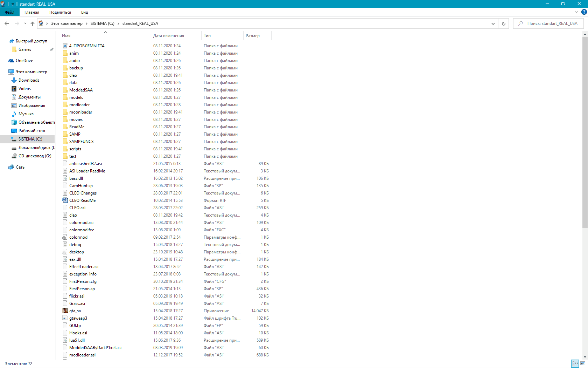Switch to details view icon

[x=575, y=364]
